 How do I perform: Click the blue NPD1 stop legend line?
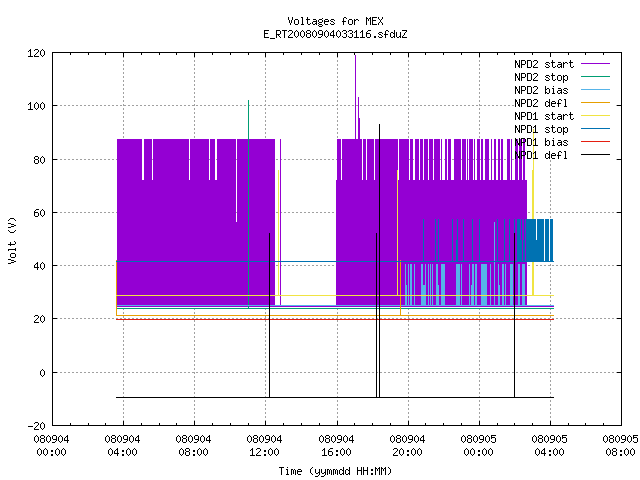click(x=596, y=129)
